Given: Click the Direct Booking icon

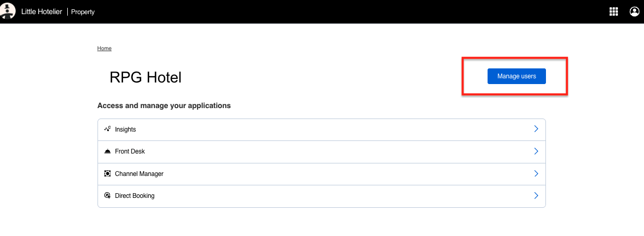Looking at the screenshot, I should [x=107, y=196].
